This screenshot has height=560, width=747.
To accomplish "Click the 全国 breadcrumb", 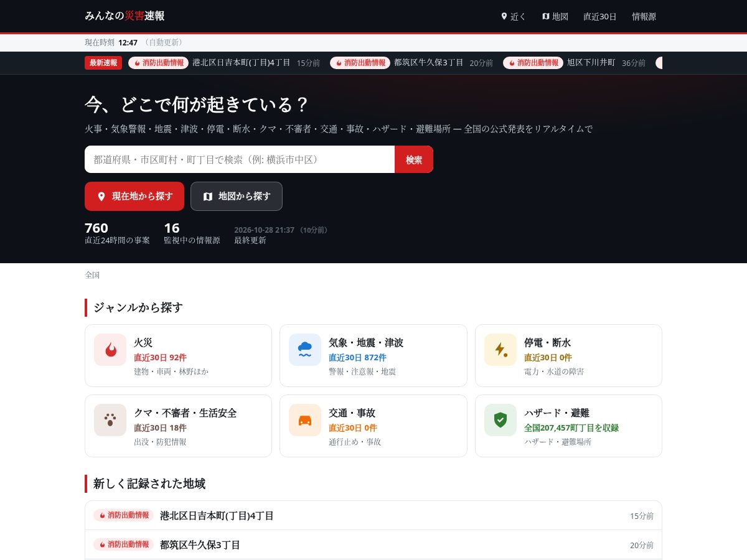I will [x=92, y=275].
